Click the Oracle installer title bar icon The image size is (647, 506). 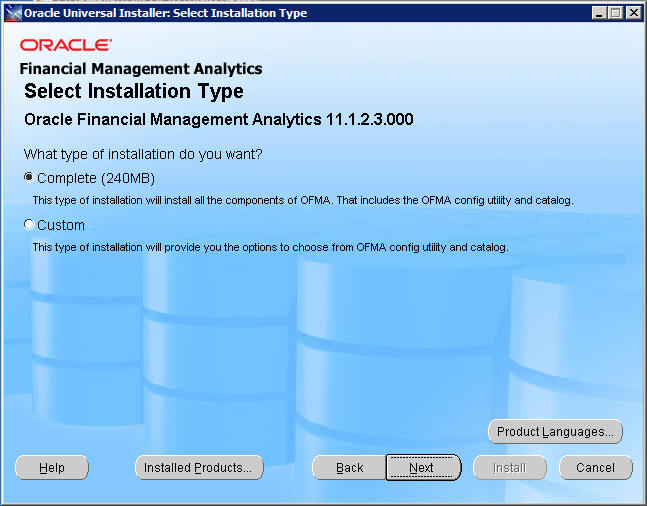pyautogui.click(x=14, y=13)
